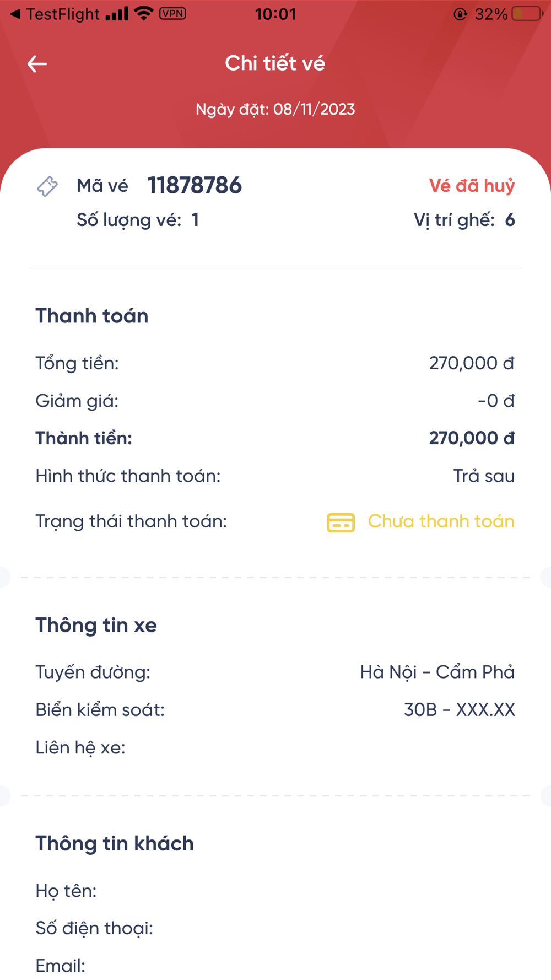This screenshot has width=551, height=980.
Task: Tap the Wi-Fi status icon
Action: tap(144, 13)
